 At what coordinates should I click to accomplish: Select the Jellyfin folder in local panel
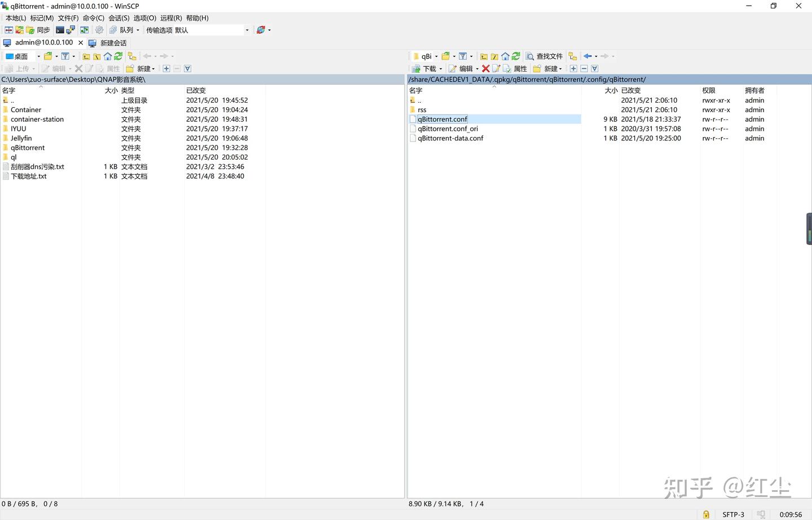21,138
